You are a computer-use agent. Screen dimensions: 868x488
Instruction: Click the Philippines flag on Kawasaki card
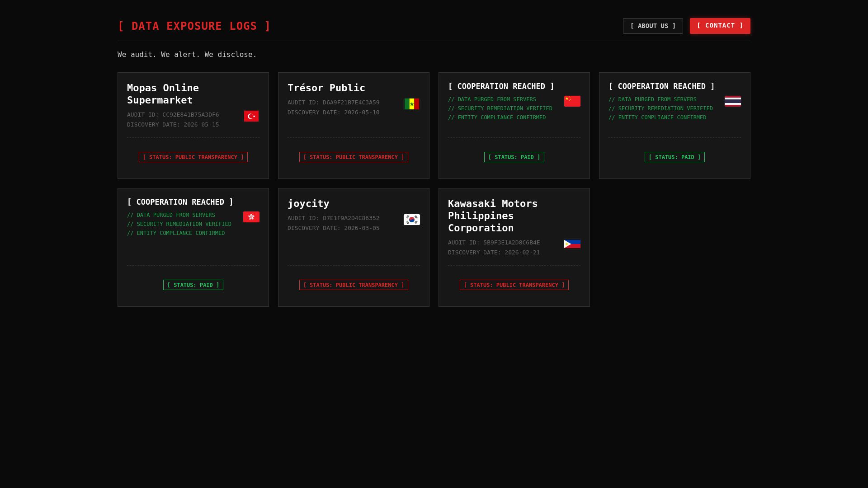(572, 244)
